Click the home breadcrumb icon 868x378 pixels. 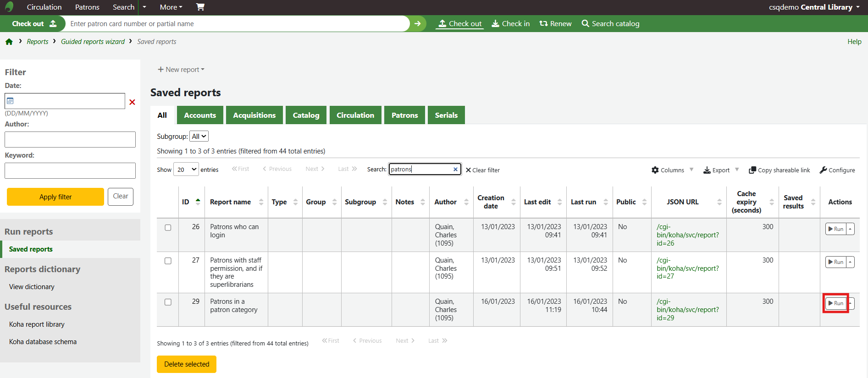pyautogui.click(x=9, y=42)
